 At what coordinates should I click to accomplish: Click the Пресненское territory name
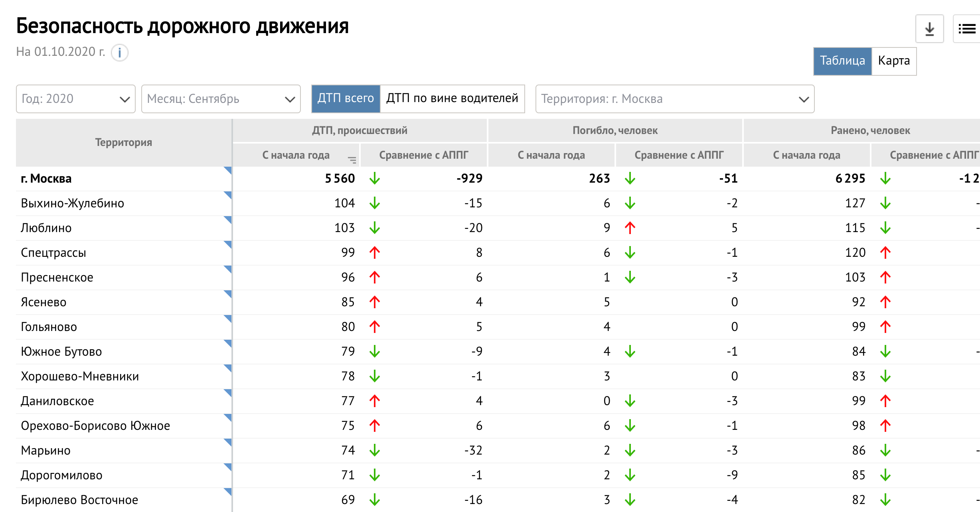coord(57,278)
